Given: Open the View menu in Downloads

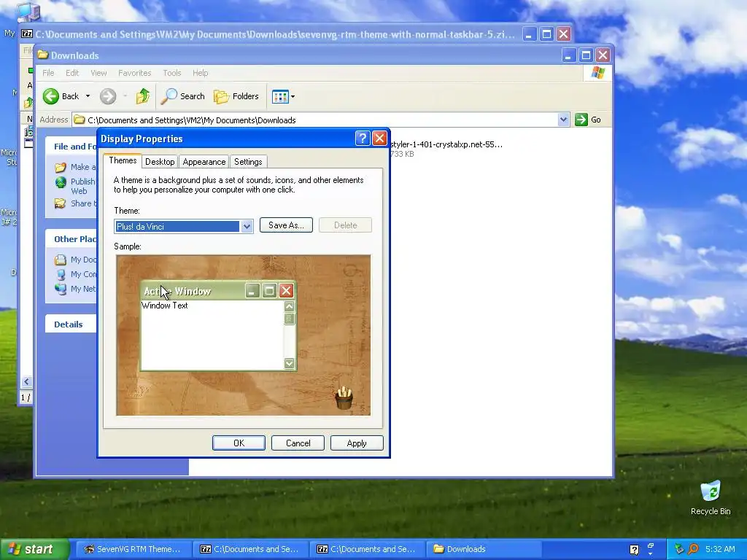Looking at the screenshot, I should (98, 73).
